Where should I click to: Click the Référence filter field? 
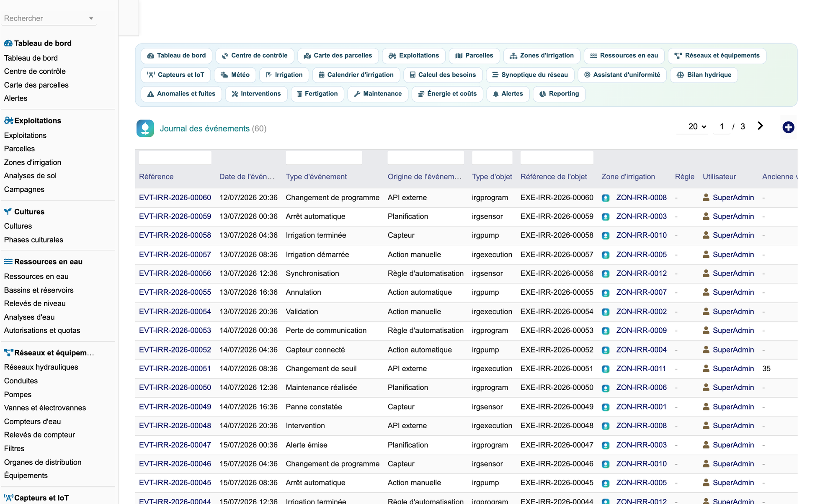click(175, 157)
